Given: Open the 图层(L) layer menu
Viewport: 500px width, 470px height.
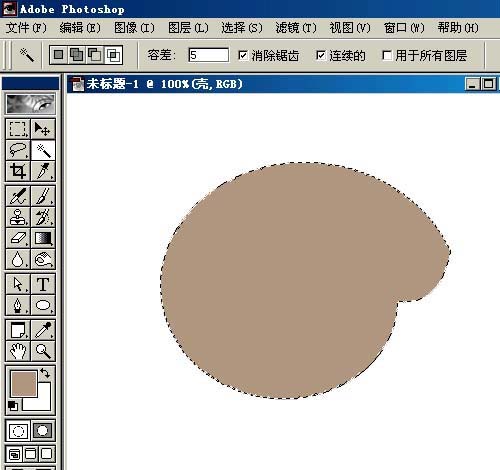Looking at the screenshot, I should tap(188, 28).
